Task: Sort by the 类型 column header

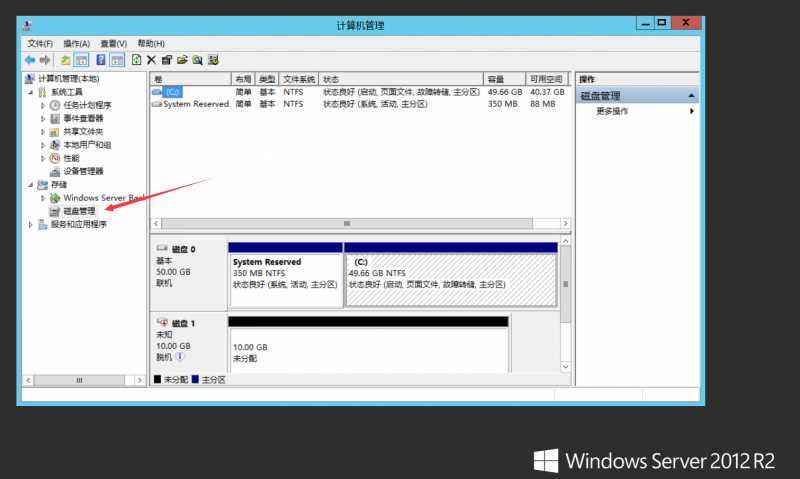Action: pos(267,79)
